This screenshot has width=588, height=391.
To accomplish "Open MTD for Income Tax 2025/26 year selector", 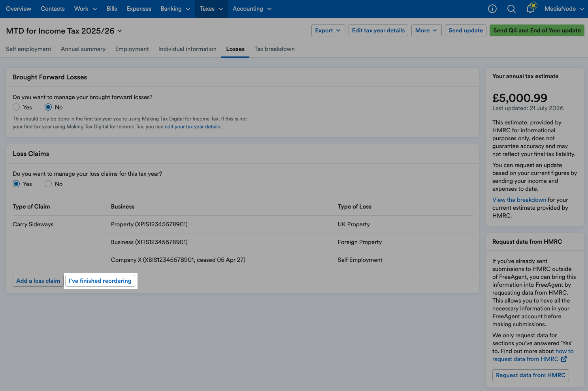I will [x=64, y=31].
